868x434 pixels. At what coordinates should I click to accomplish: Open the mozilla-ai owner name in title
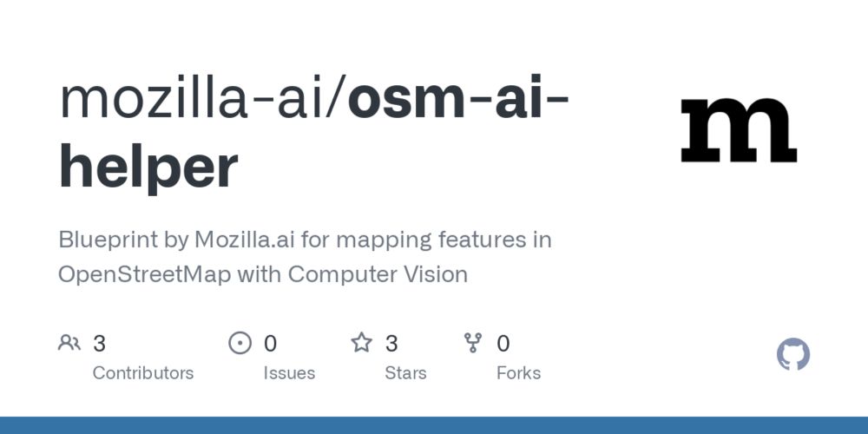[193, 100]
